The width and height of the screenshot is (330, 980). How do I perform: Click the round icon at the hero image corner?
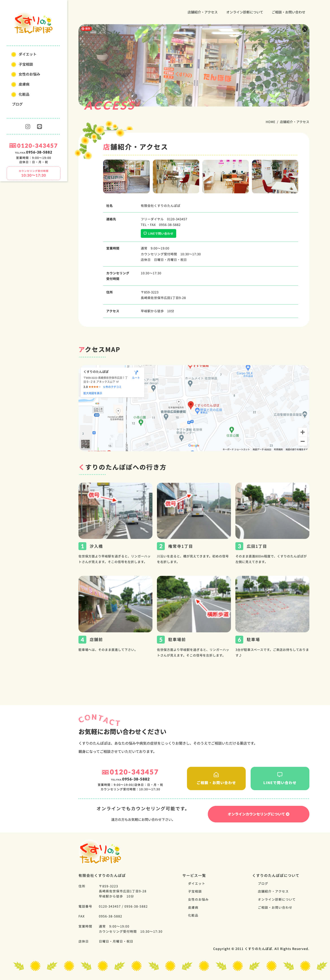click(x=305, y=29)
